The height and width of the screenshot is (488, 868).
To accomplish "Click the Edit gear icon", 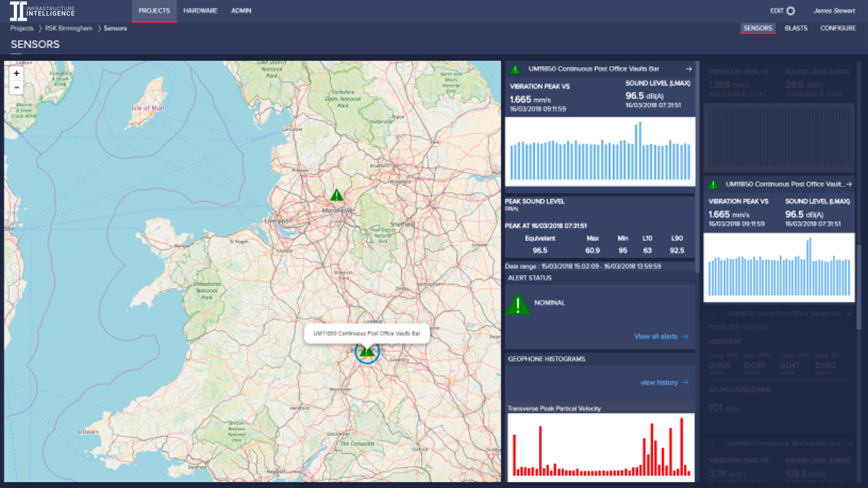I will [x=791, y=11].
